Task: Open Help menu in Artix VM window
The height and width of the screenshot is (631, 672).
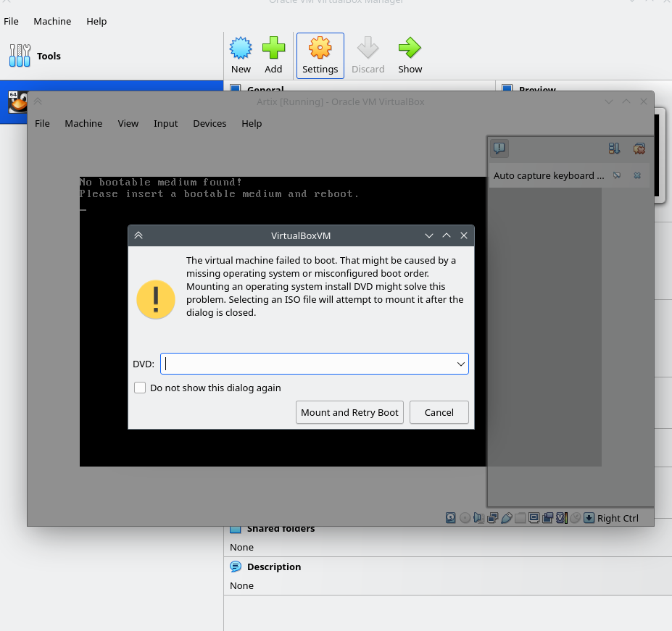Action: (x=252, y=123)
